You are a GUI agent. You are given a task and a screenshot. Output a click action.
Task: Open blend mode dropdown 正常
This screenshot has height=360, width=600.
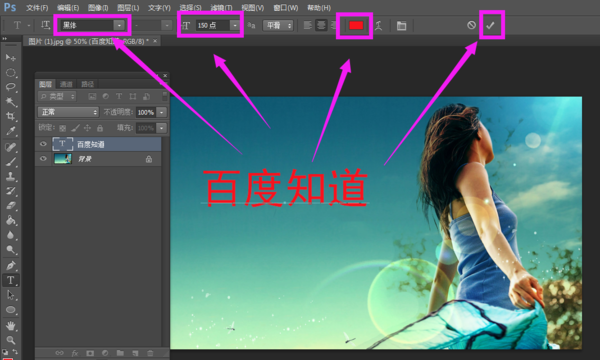(68, 112)
